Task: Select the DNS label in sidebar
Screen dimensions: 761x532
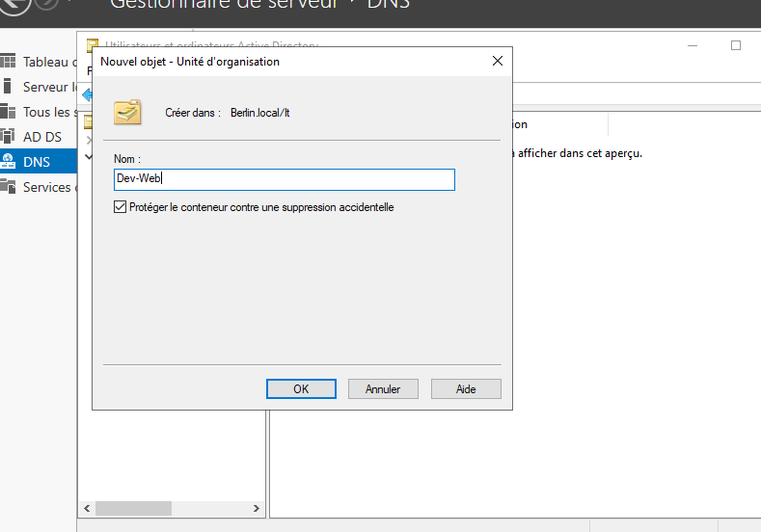Action: click(x=37, y=162)
